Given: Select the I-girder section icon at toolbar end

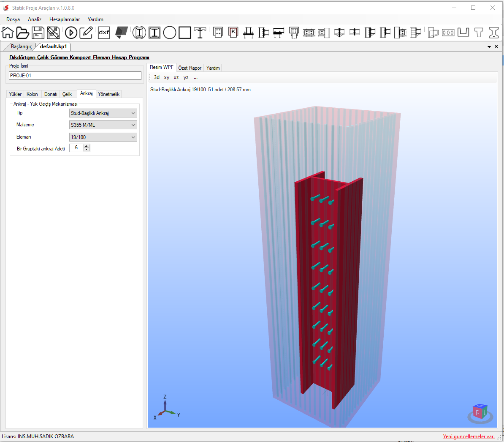Looking at the screenshot, I should point(494,33).
